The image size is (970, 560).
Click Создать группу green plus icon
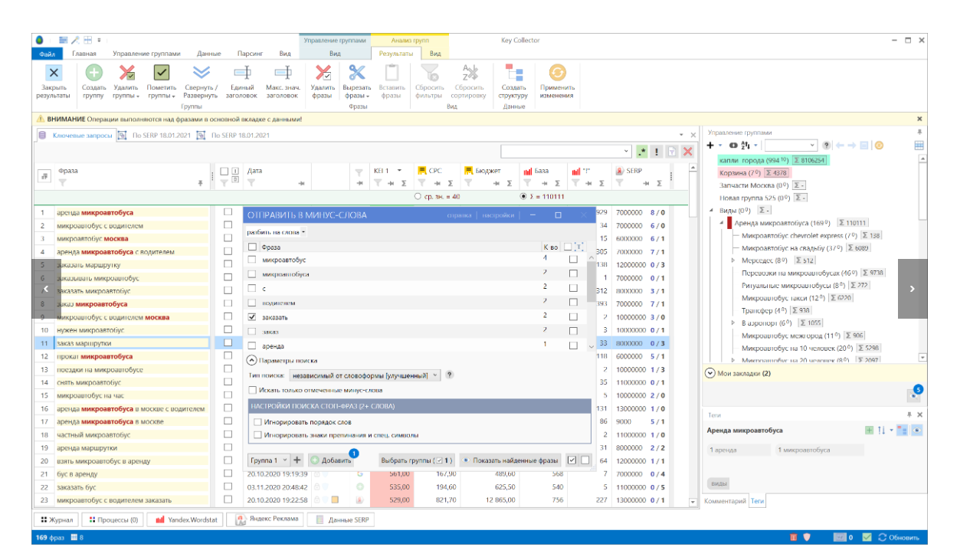point(93,74)
